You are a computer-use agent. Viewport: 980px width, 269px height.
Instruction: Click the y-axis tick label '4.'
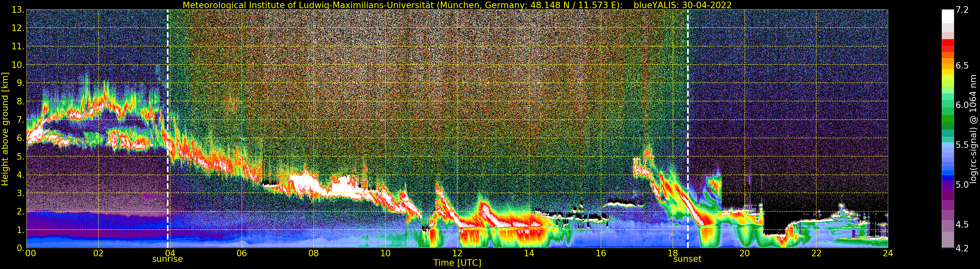pos(21,175)
